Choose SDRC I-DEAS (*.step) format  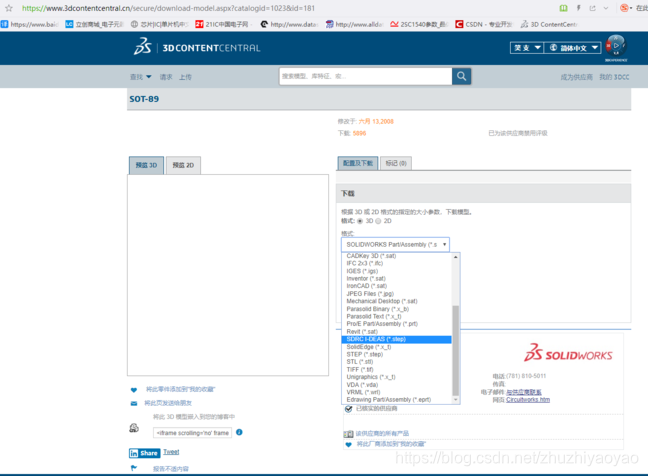point(396,339)
